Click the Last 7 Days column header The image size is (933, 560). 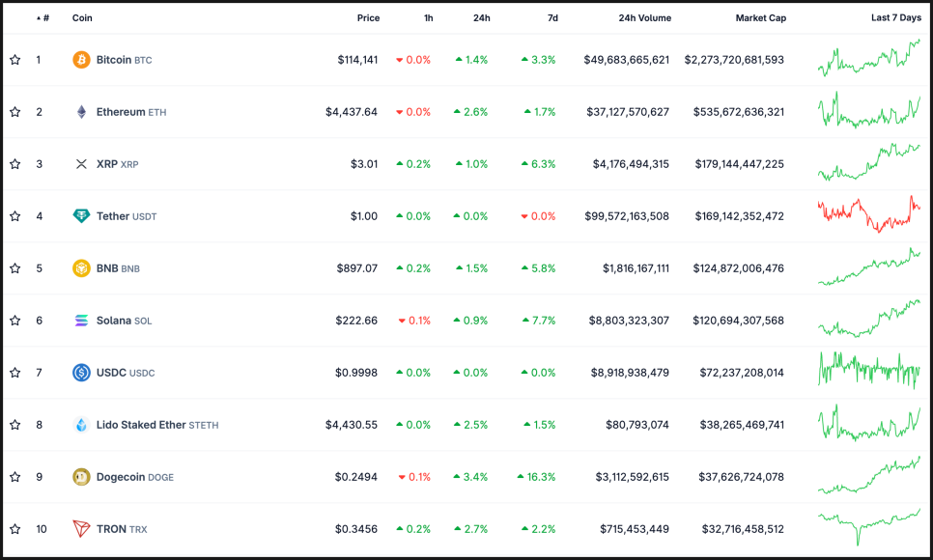click(896, 17)
